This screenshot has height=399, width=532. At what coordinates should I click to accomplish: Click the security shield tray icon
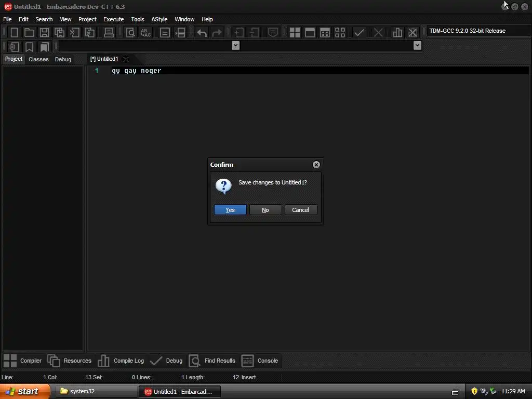(x=474, y=391)
